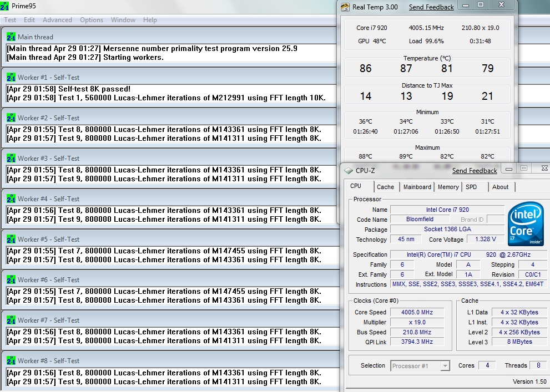Click the Technology 45 nm field
Image resolution: width=550 pixels, height=392 pixels.
point(406,240)
